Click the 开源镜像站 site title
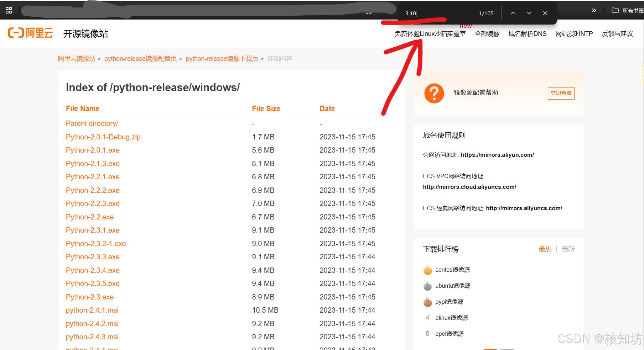 coord(85,34)
